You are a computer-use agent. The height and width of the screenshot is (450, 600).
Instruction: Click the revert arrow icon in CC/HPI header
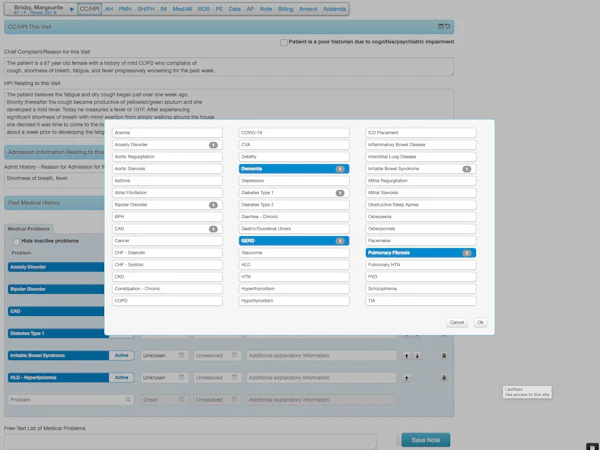click(x=447, y=26)
